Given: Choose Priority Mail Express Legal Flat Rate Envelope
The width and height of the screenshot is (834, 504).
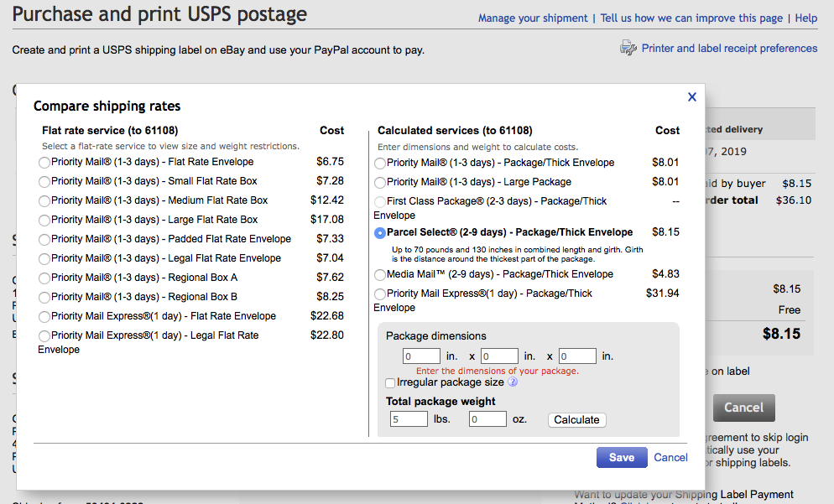Looking at the screenshot, I should pyautogui.click(x=44, y=336).
